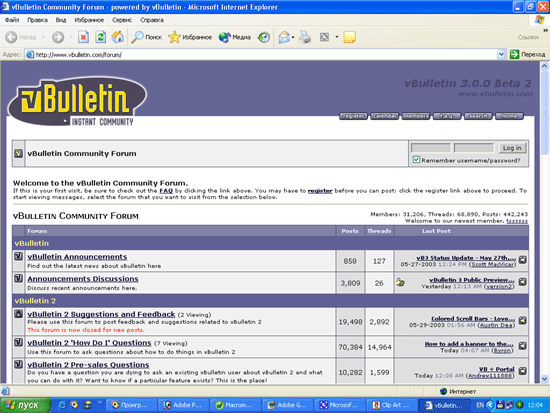Go to Home page icon
This screenshot has width=550, height=413.
point(118,37)
